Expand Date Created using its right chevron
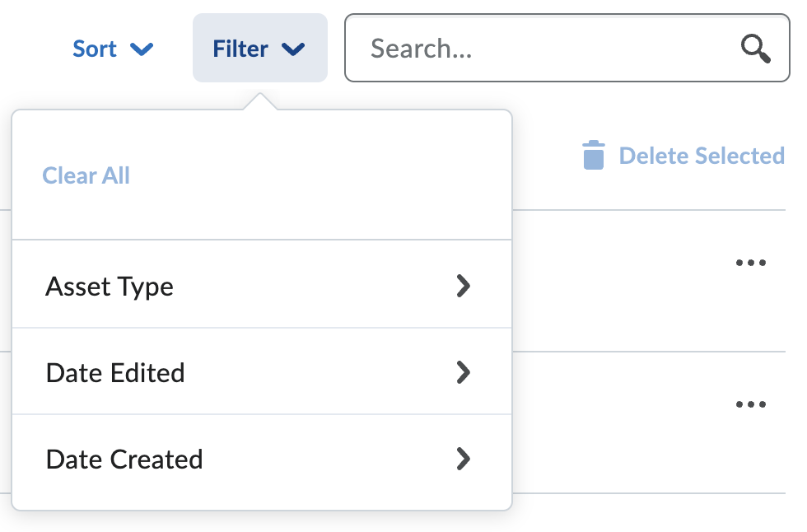This screenshot has width=807, height=532. coord(463,459)
